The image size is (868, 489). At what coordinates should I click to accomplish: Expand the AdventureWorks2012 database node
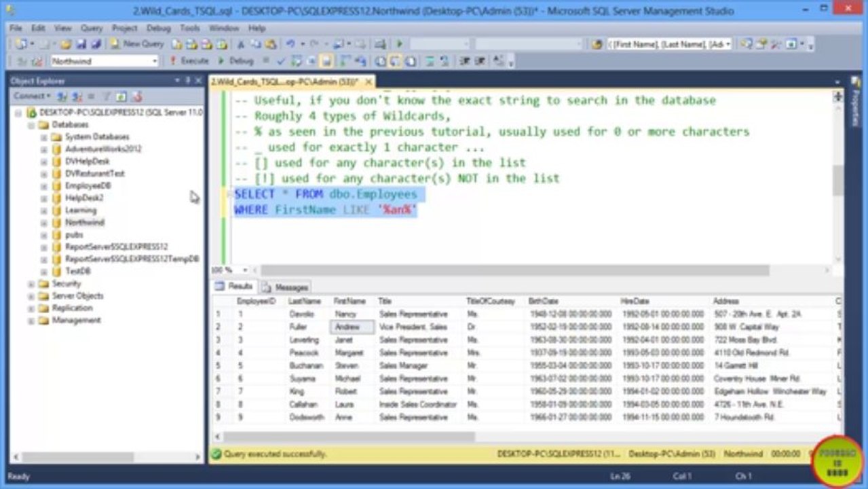point(44,149)
